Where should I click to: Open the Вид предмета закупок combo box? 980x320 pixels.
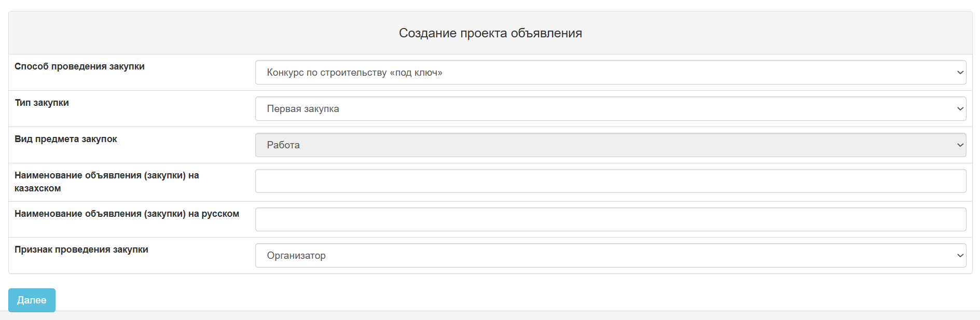610,145
